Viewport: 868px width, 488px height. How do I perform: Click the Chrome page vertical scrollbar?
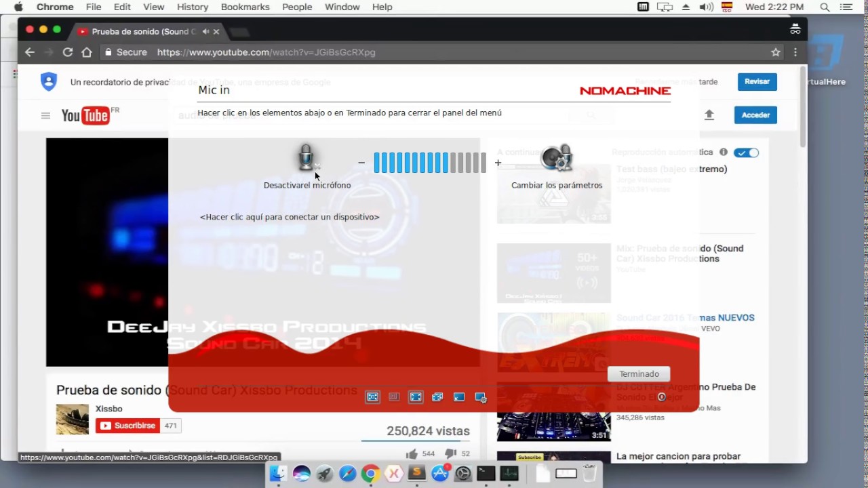pos(803,107)
